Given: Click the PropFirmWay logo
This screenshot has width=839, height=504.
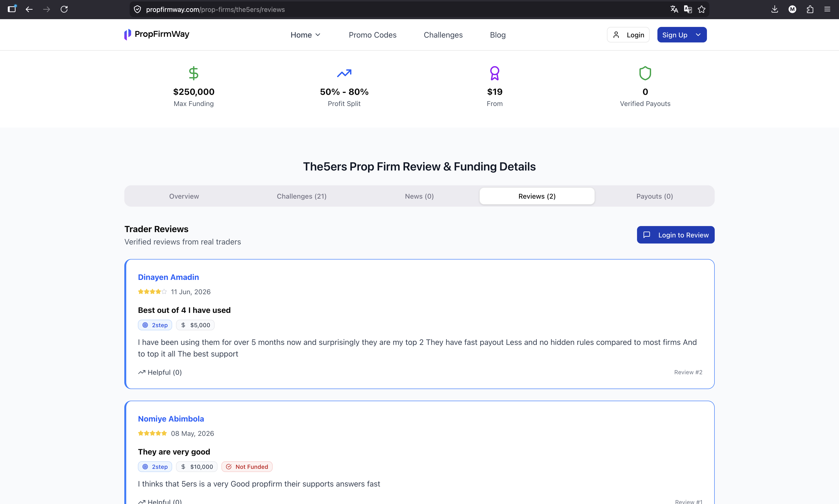Looking at the screenshot, I should 157,34.
